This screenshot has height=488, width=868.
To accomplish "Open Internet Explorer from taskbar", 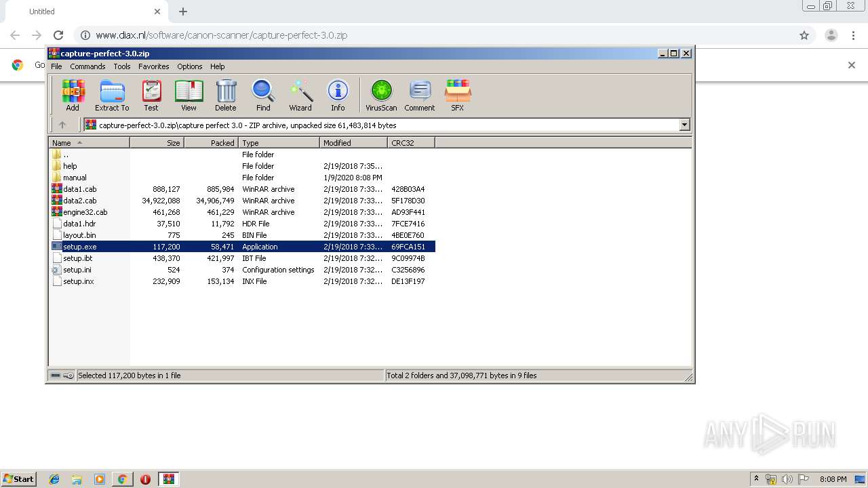I will [x=54, y=479].
